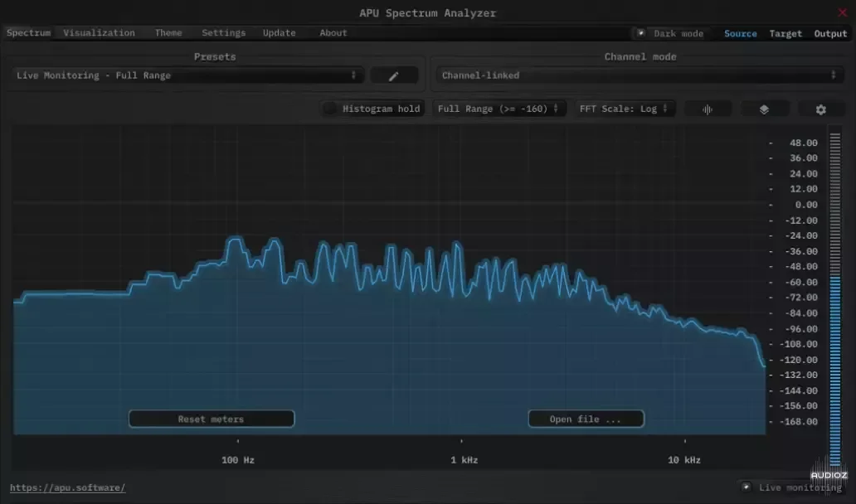Click the Presets heading label
Image resolution: width=856 pixels, height=504 pixels.
tap(215, 56)
